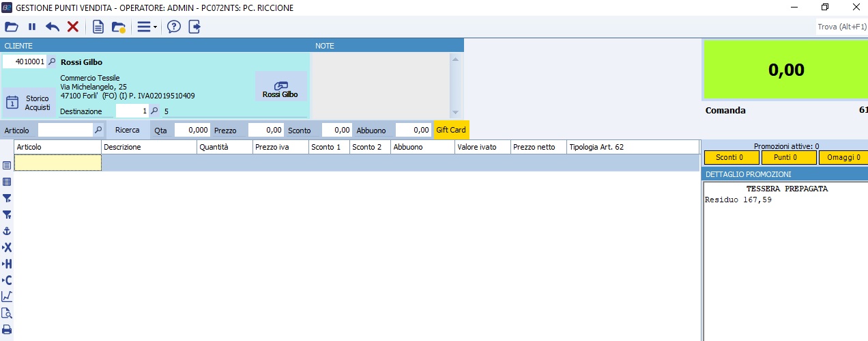Screen dimensions: 868x341
Task: Click magnifier beside Articolo input
Action: click(x=98, y=129)
